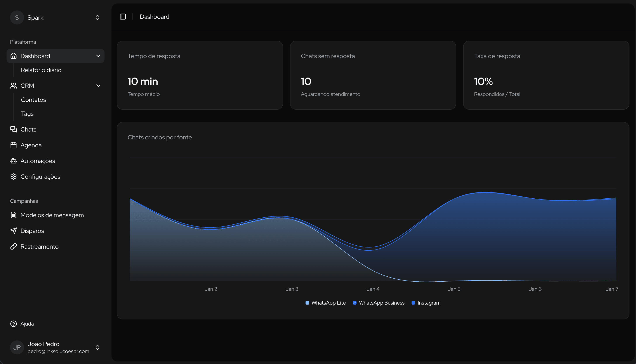The width and height of the screenshot is (636, 364).
Task: Click the Tempo de resposta card
Action: pyautogui.click(x=200, y=75)
